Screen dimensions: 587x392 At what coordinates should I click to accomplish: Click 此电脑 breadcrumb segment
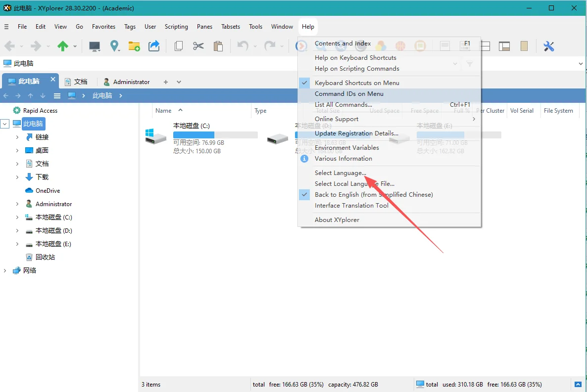[x=102, y=96]
